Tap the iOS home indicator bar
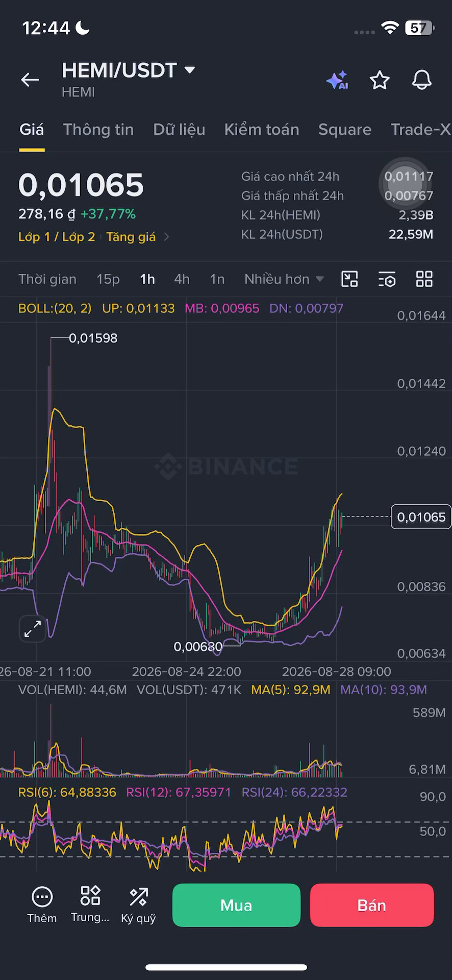This screenshot has height=980, width=452. [x=226, y=967]
